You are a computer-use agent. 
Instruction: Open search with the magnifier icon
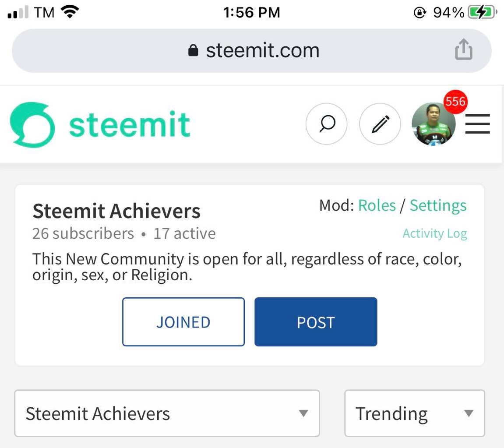(x=326, y=124)
